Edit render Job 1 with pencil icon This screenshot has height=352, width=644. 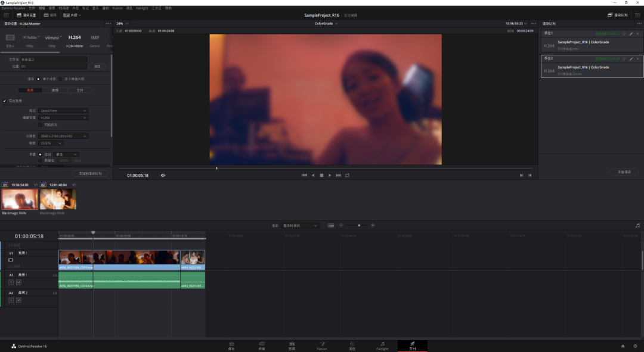pyautogui.click(x=631, y=33)
